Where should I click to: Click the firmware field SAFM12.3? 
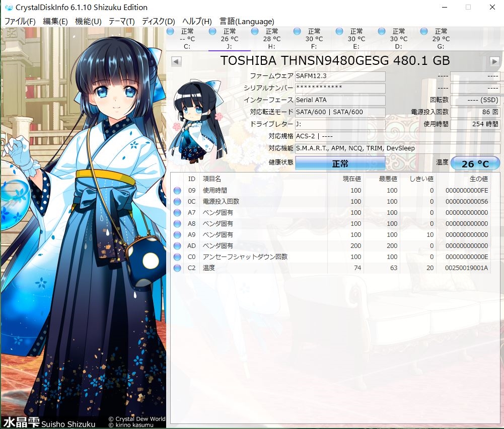click(340, 76)
